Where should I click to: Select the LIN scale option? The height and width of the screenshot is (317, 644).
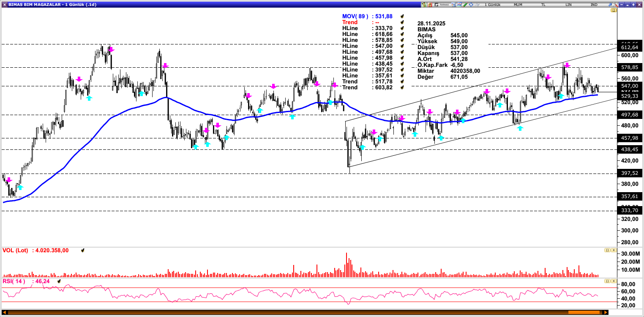568,5
